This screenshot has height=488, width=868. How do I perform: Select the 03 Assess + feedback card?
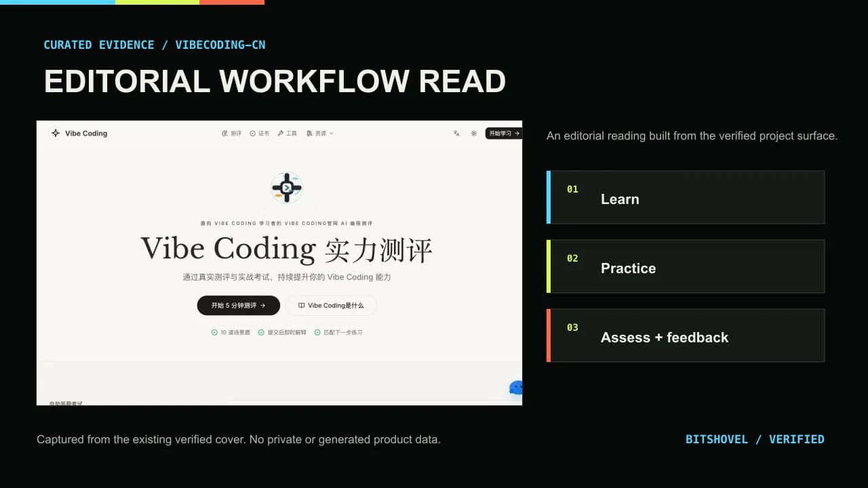tap(686, 335)
